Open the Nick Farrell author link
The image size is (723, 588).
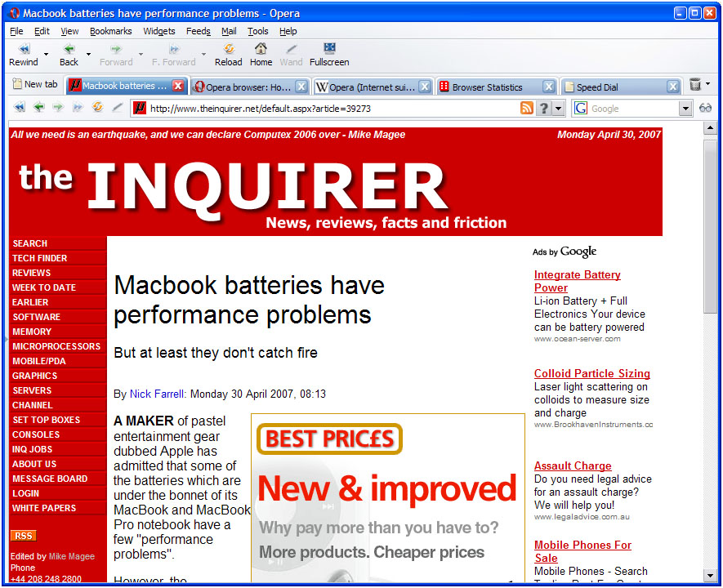157,394
